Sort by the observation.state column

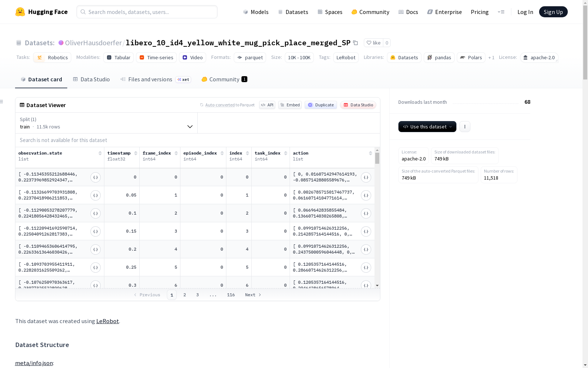[x=100, y=153]
